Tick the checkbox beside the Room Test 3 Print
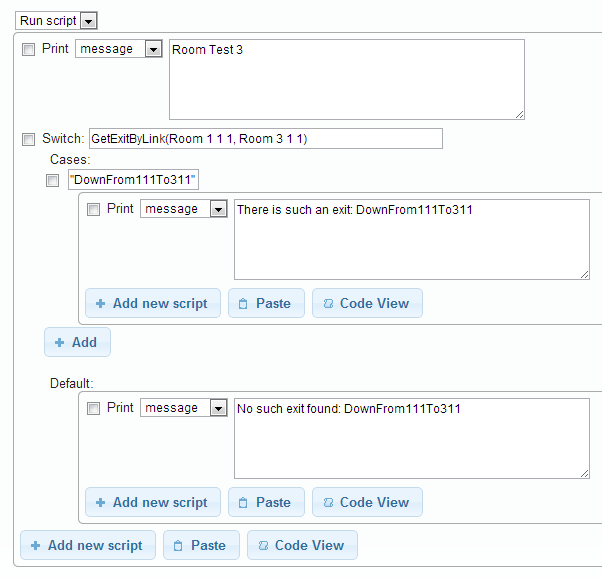 [28, 49]
